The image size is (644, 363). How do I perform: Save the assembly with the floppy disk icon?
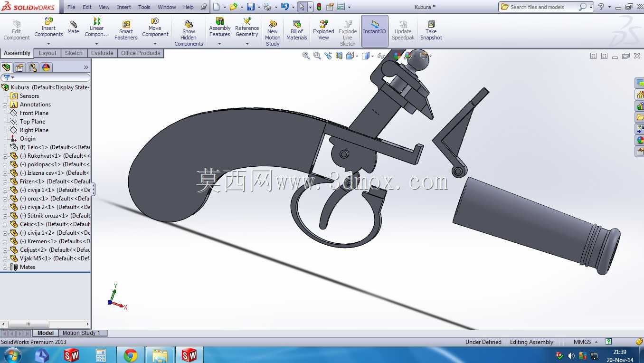coord(251,7)
